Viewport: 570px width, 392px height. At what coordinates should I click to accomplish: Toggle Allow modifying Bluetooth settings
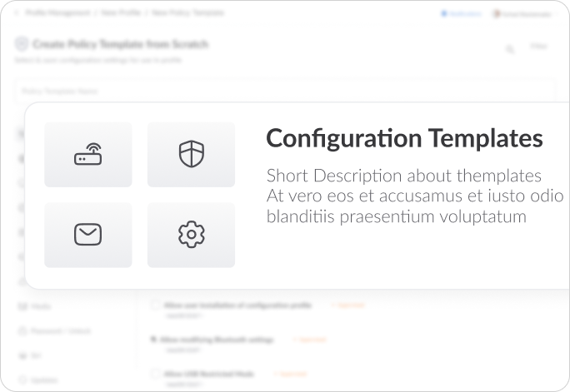coord(153,340)
